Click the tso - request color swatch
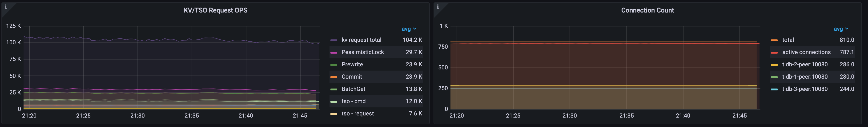The height and width of the screenshot is (127, 868). point(334,114)
